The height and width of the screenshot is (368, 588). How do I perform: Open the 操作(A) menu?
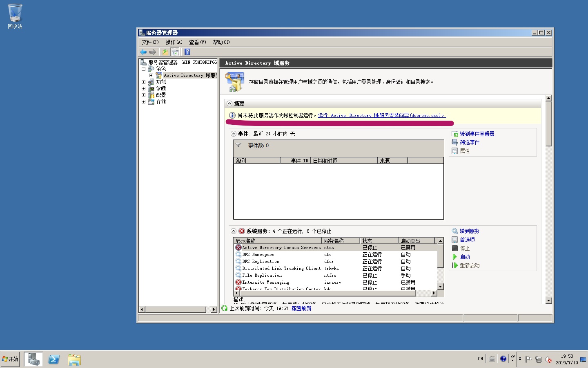pyautogui.click(x=174, y=42)
